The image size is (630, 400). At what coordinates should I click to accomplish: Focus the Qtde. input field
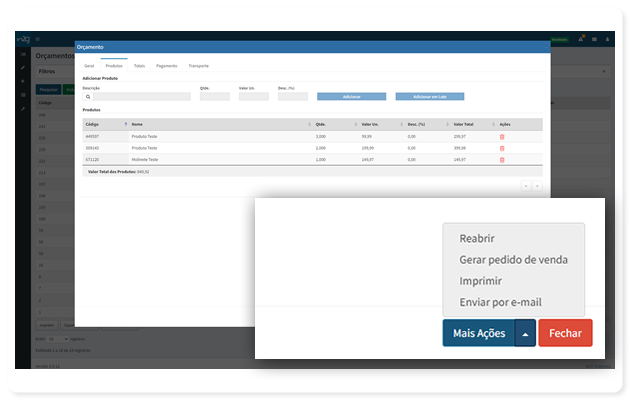click(x=215, y=97)
